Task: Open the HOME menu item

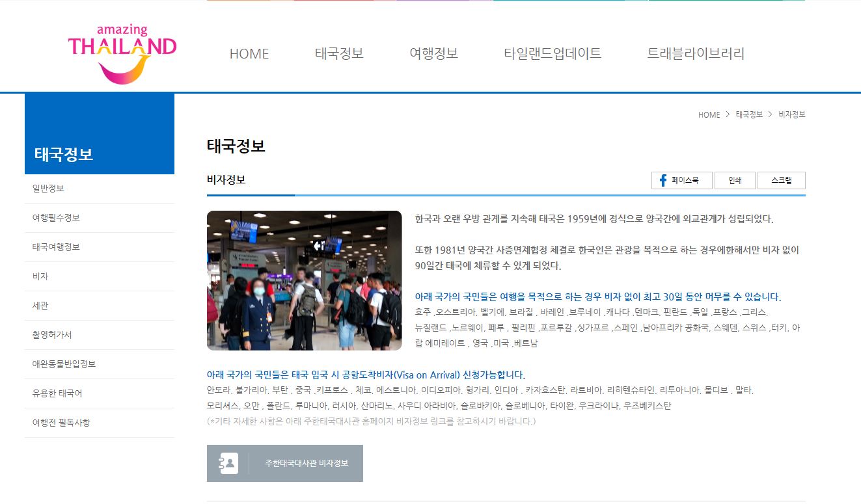Action: pyautogui.click(x=249, y=54)
